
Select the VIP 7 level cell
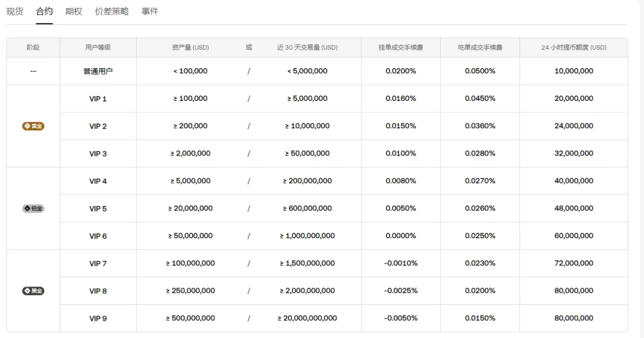98,263
